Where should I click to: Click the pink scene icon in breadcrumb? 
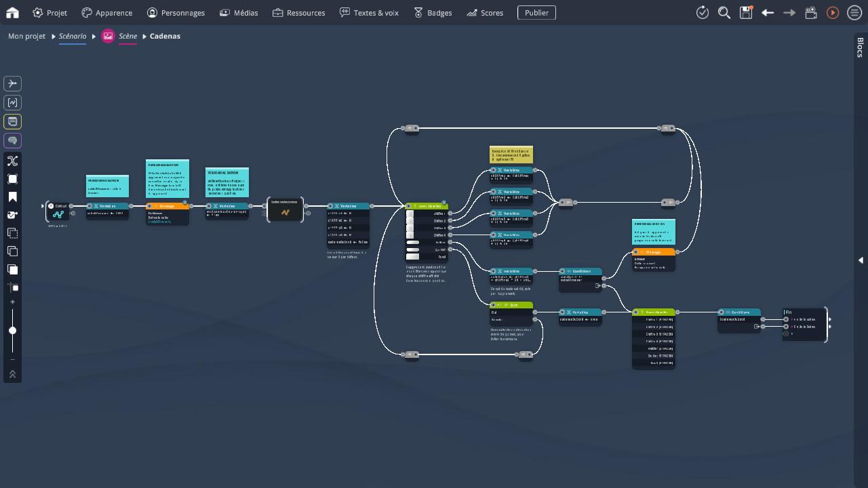pos(108,36)
